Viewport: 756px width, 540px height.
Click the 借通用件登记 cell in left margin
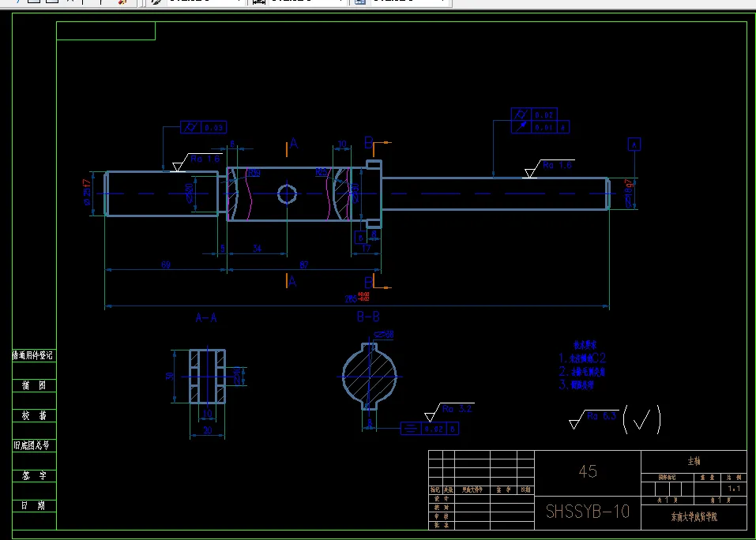pos(34,355)
